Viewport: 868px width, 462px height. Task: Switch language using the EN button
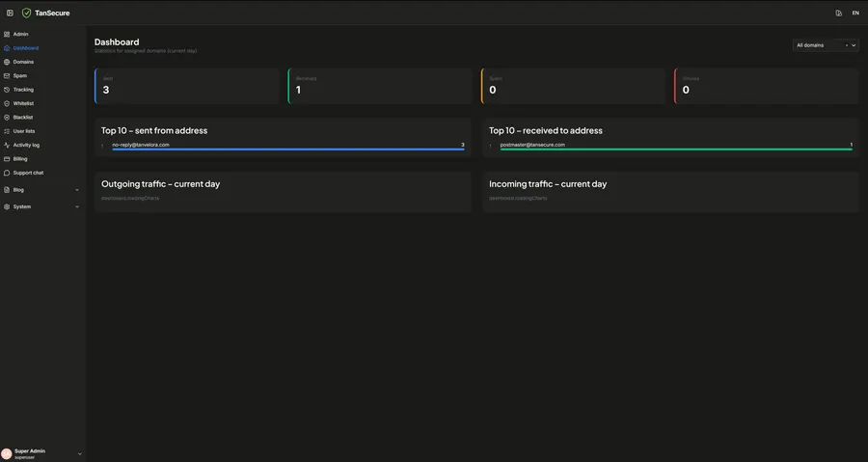[x=855, y=13]
